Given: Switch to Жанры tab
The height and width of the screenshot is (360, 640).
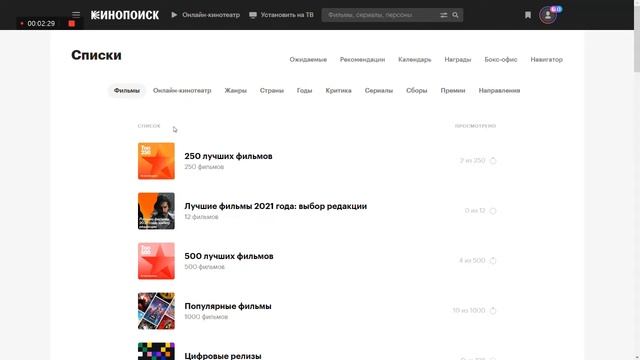Looking at the screenshot, I should 236,91.
